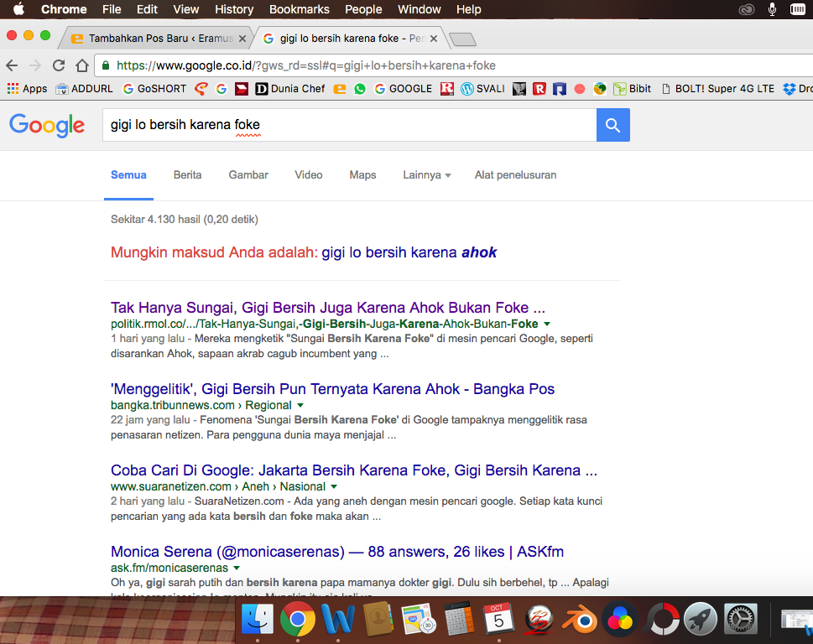Open Launchpad rocket icon in the dock
This screenshot has width=813, height=644.
coord(701,619)
